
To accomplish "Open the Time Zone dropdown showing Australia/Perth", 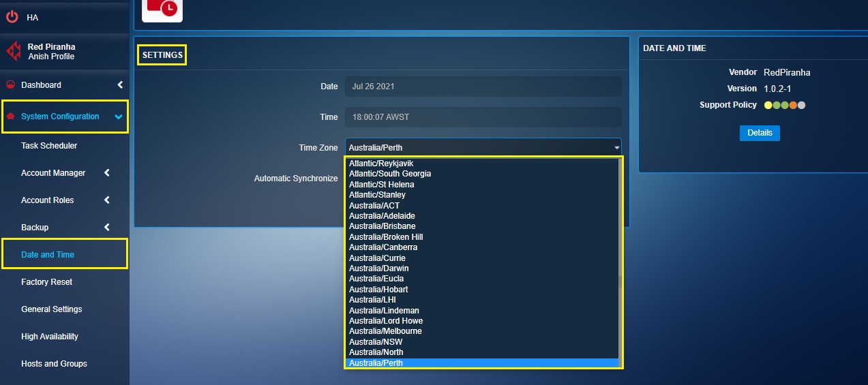I will [483, 147].
